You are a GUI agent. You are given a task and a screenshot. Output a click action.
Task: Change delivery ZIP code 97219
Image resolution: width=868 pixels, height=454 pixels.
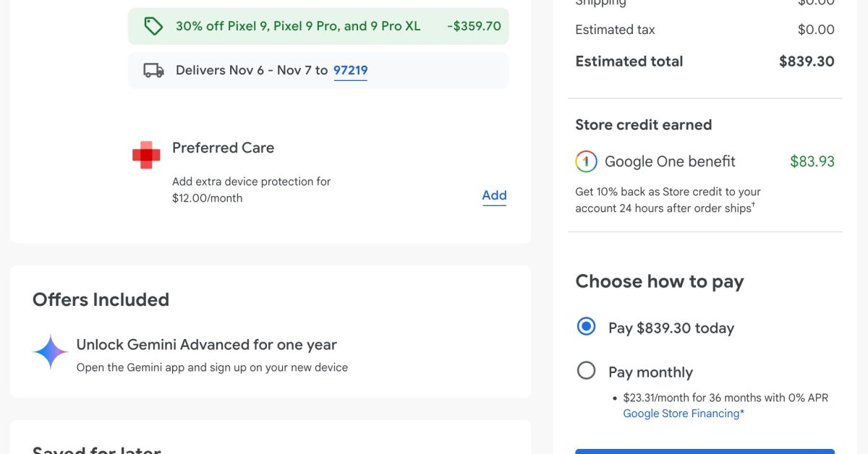(350, 70)
